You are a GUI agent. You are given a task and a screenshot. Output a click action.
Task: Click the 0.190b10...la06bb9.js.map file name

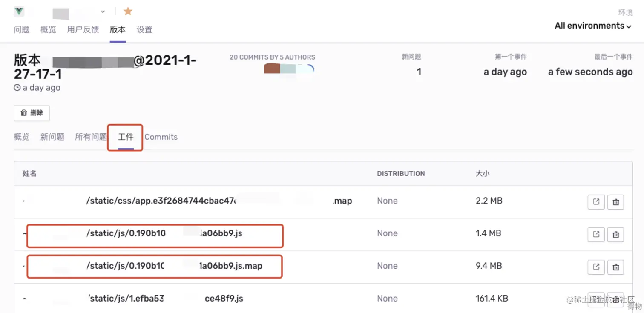(174, 266)
